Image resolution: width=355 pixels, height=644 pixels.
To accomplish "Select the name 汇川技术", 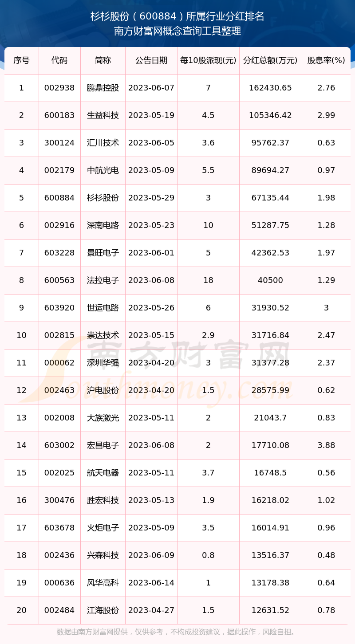I will (103, 143).
